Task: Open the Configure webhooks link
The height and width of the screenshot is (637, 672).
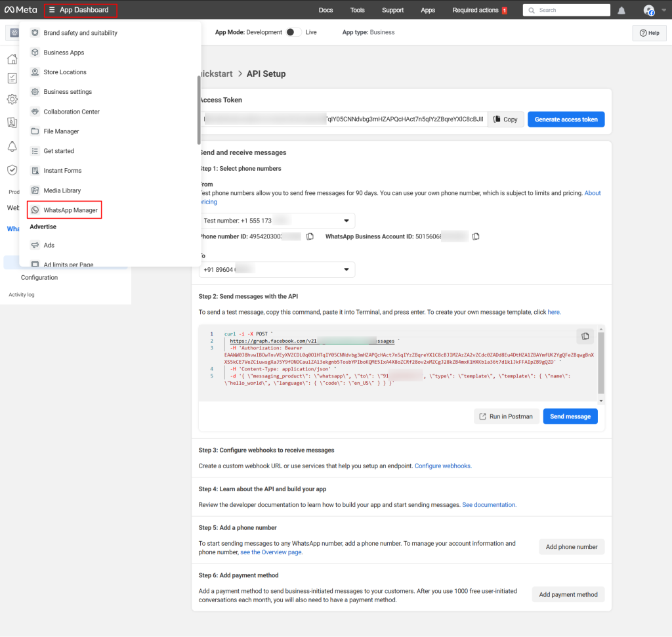Action: point(443,466)
